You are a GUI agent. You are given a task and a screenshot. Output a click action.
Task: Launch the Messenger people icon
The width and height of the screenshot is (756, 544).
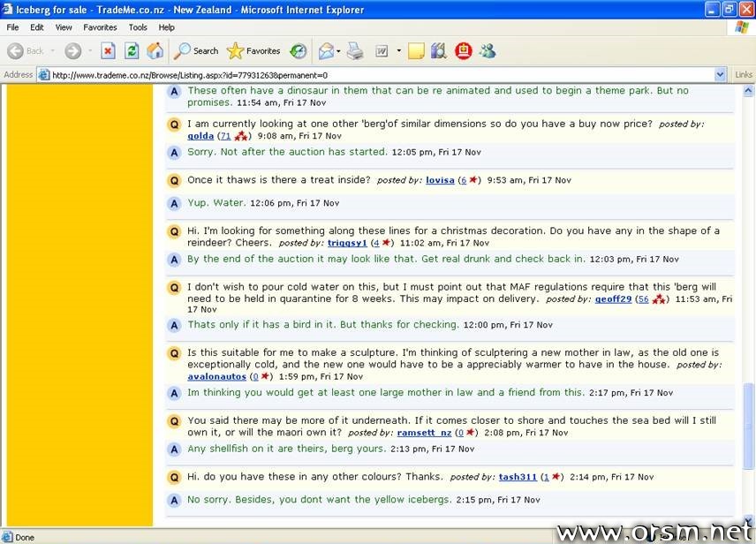point(488,50)
